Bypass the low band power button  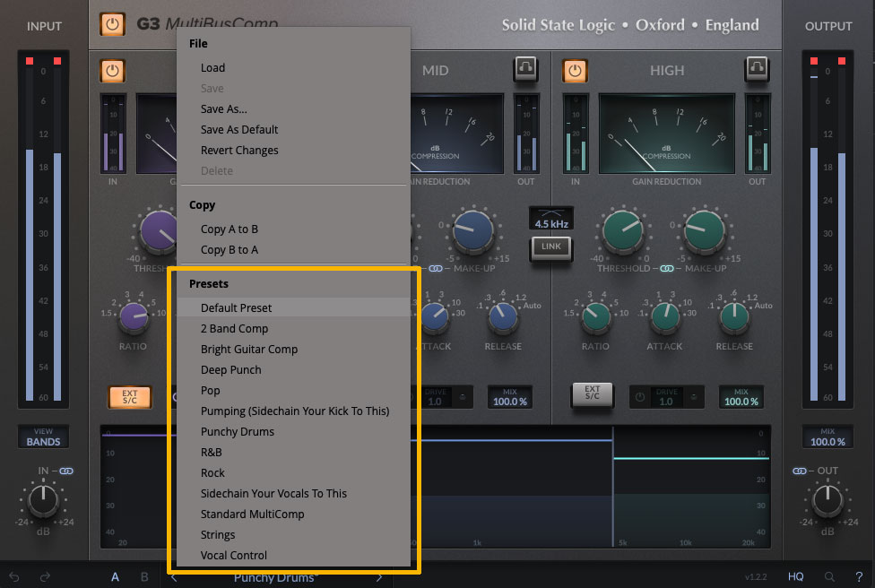(113, 70)
